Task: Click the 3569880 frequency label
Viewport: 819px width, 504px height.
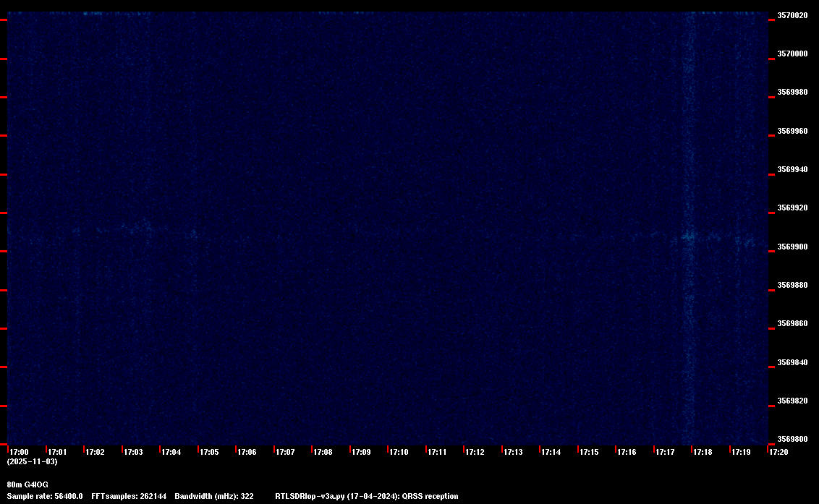Action: (792, 285)
